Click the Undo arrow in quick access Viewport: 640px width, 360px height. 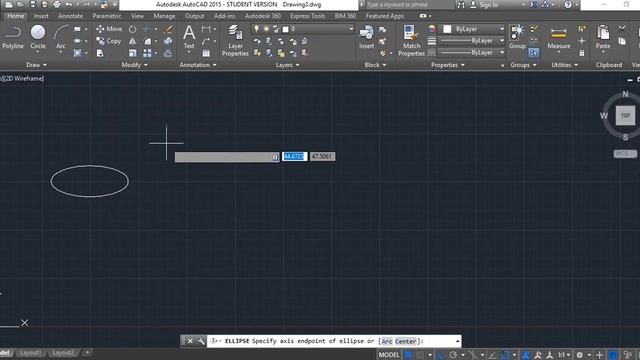tap(69, 4)
